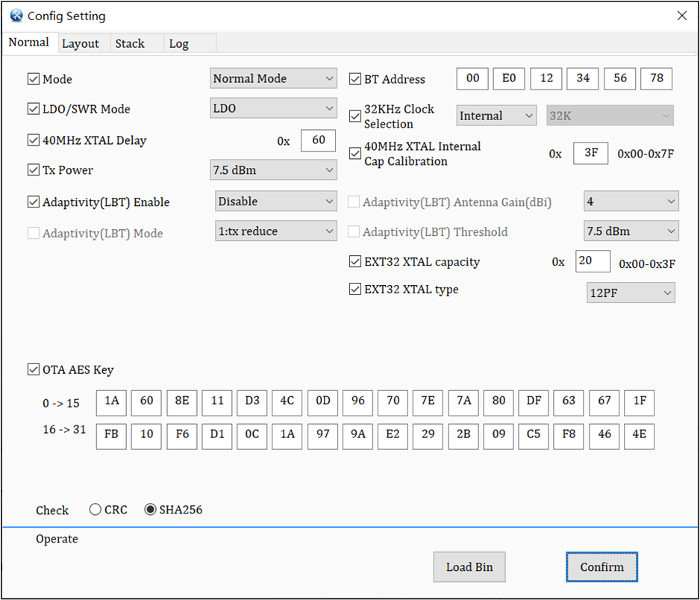Open the 32KHz Clock Internal dropdown

[x=496, y=116]
